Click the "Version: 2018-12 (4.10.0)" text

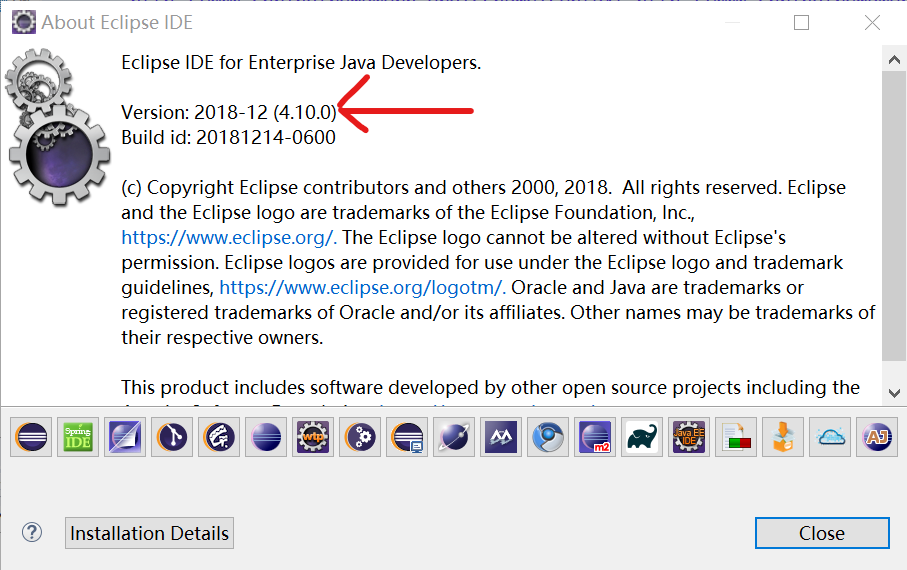point(229,112)
